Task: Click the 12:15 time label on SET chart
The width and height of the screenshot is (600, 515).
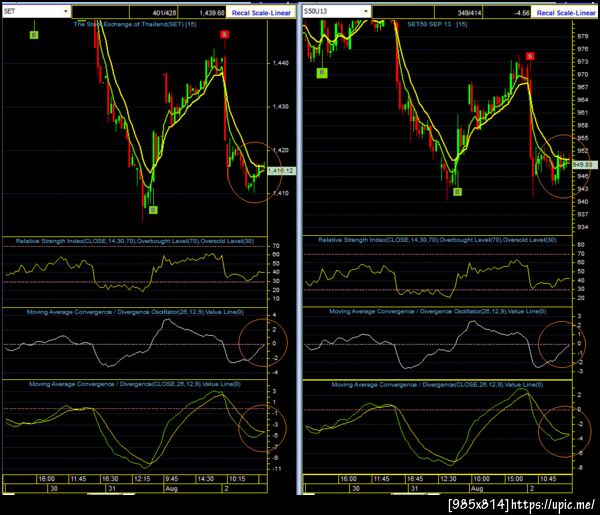Action: click(142, 479)
